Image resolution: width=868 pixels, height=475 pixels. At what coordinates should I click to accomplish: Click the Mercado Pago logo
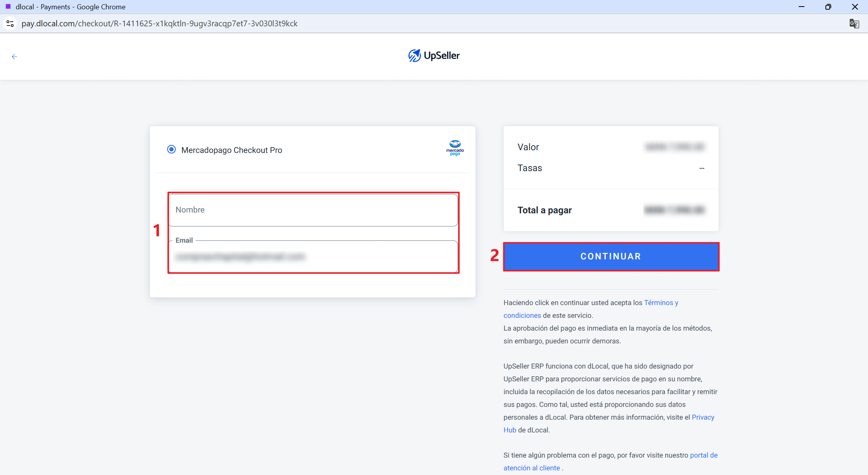point(455,148)
